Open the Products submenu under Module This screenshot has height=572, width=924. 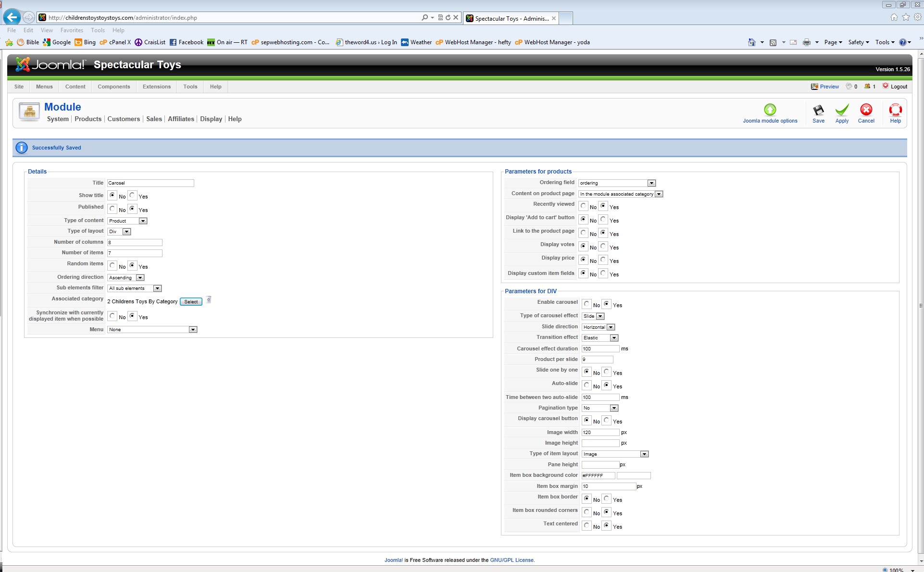(x=88, y=119)
